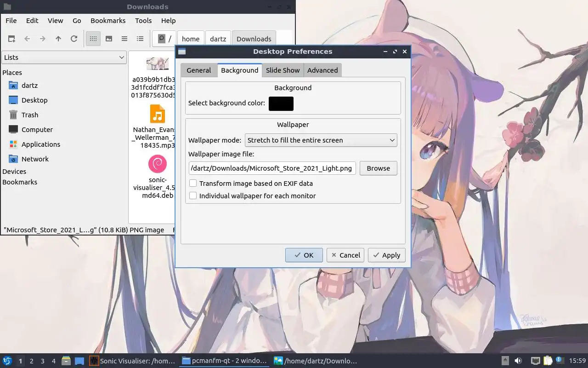The image size is (588, 368).
Task: Go forward in file manager toolbar
Action: pos(43,39)
